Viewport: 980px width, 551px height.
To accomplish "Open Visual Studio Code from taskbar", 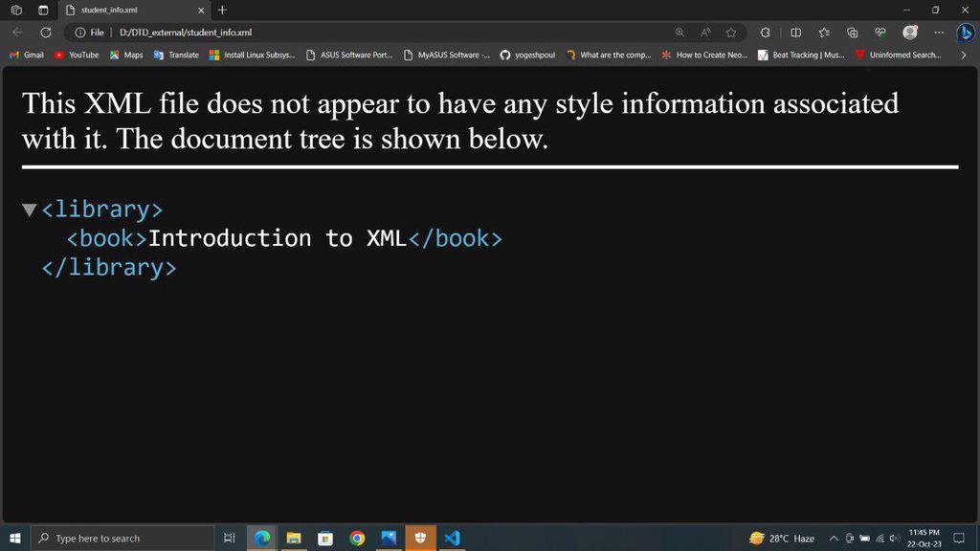I will click(x=452, y=538).
